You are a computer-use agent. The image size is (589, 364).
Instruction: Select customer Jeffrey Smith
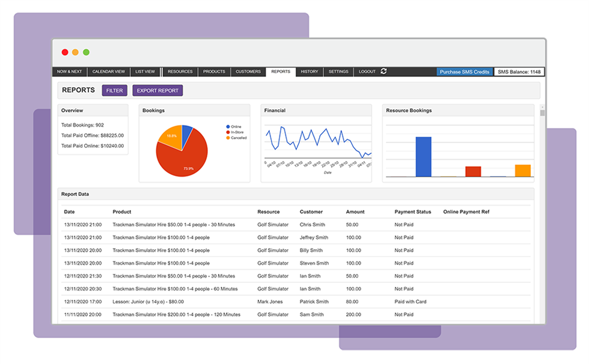(314, 237)
